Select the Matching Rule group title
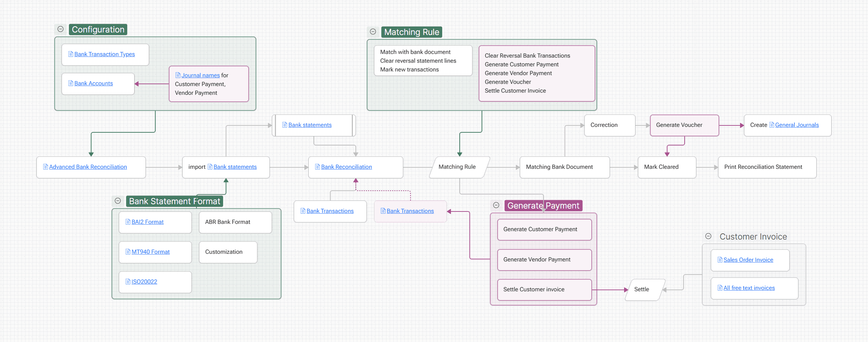 point(412,32)
